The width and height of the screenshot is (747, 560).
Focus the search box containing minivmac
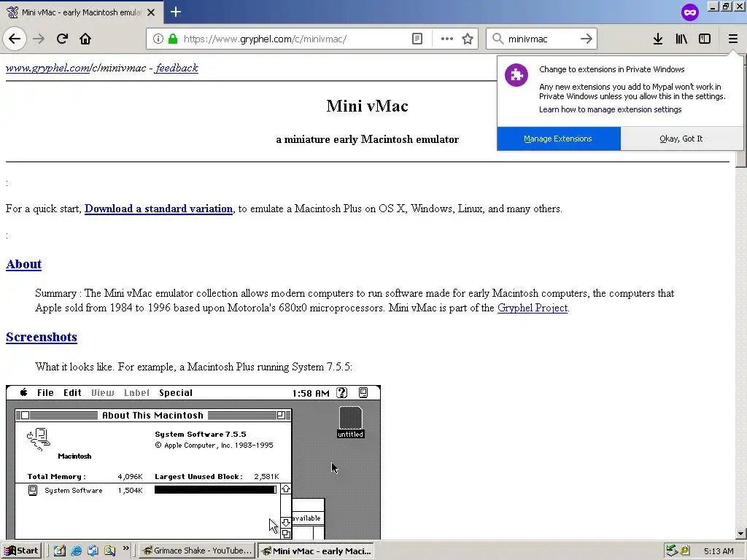[541, 39]
